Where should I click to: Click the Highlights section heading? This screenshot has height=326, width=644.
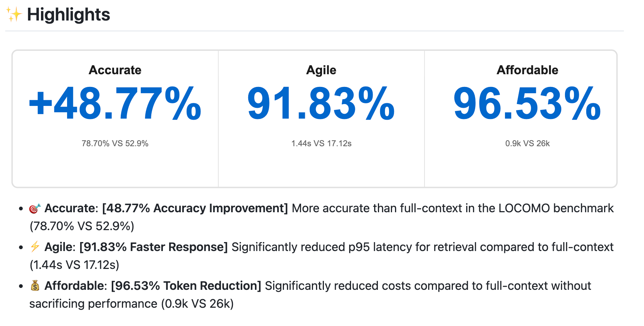coord(69,15)
